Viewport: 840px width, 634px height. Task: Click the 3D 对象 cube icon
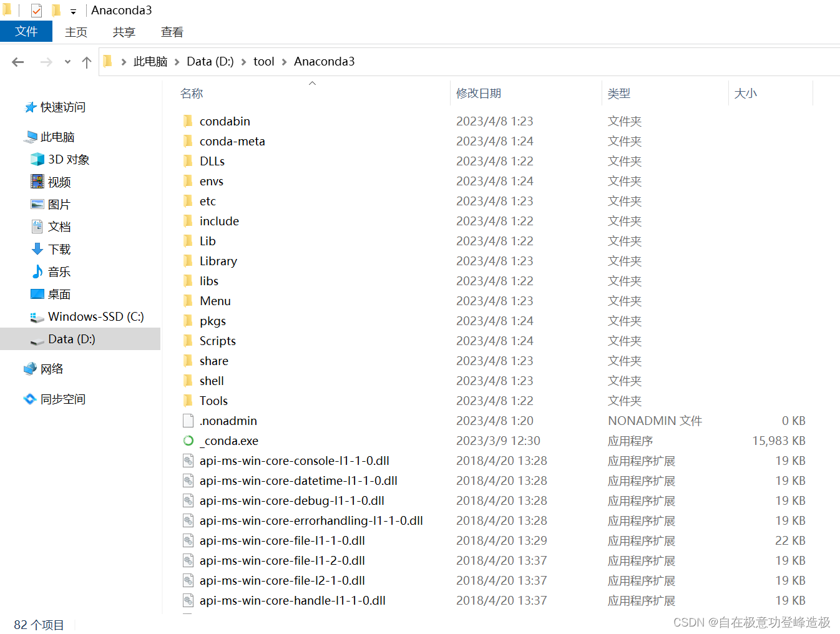point(37,160)
